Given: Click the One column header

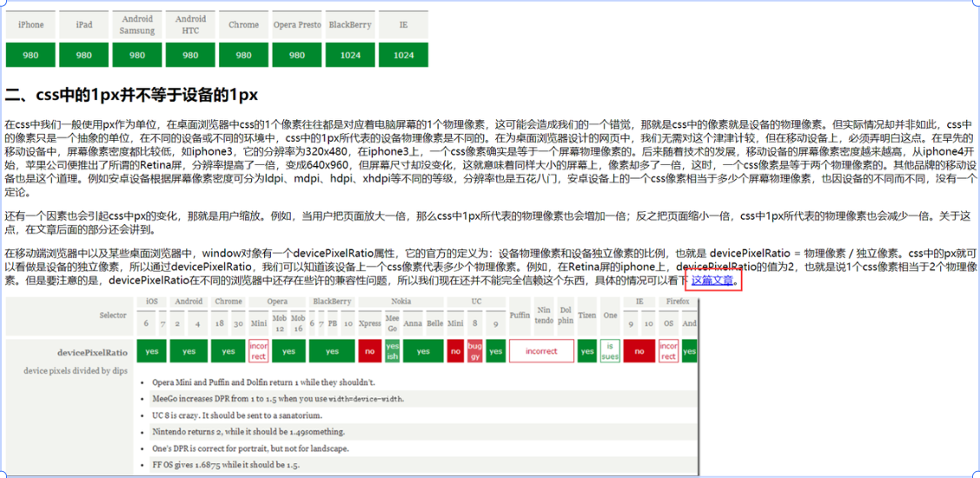Looking at the screenshot, I should click(610, 315).
